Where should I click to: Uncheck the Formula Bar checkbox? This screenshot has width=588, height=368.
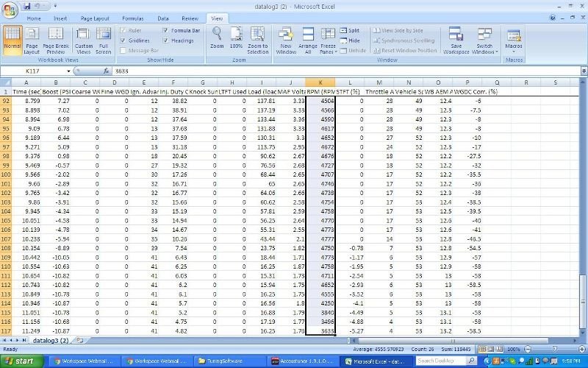coord(165,30)
